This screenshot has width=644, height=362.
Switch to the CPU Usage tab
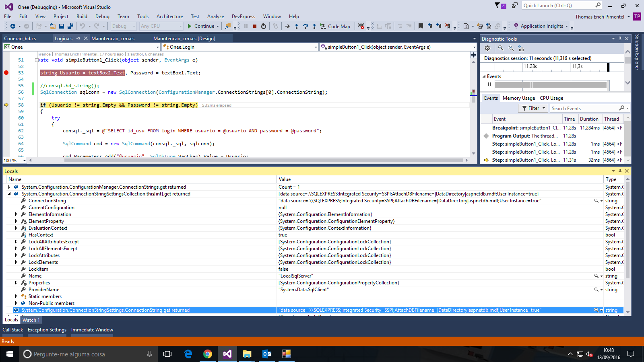pos(551,98)
